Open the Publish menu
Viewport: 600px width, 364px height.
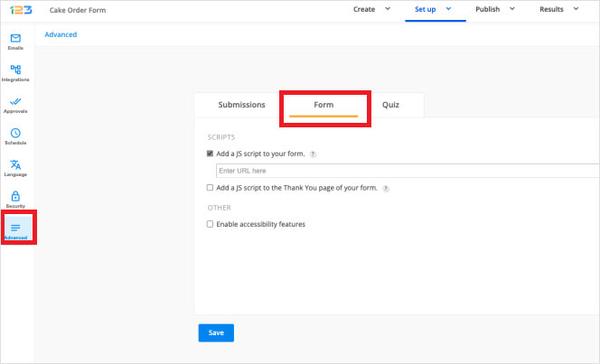pos(488,9)
